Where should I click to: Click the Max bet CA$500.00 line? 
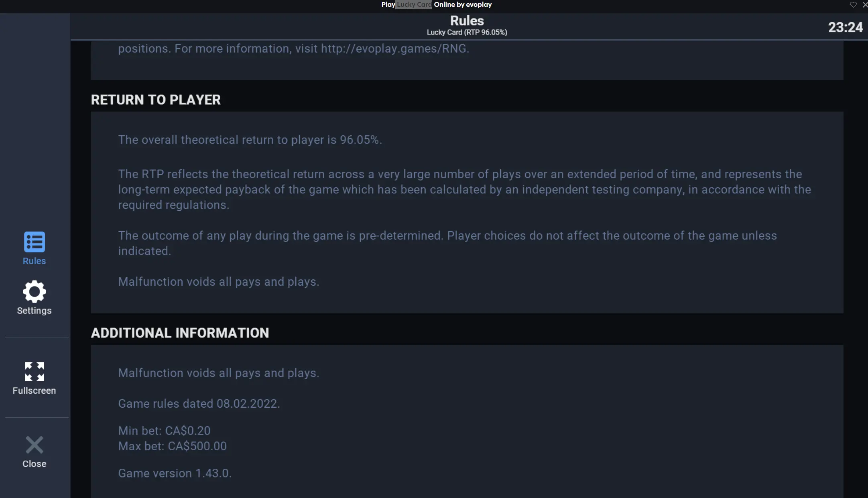coord(173,446)
